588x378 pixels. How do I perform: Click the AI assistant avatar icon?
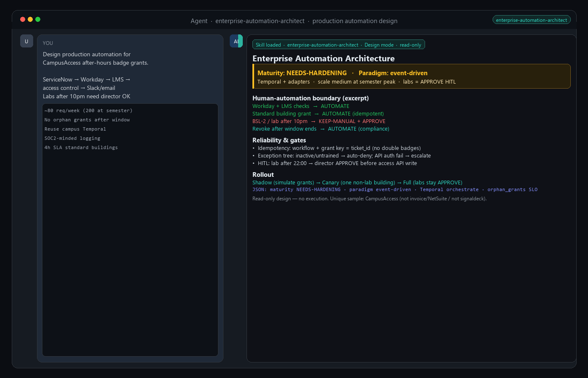coord(236,41)
